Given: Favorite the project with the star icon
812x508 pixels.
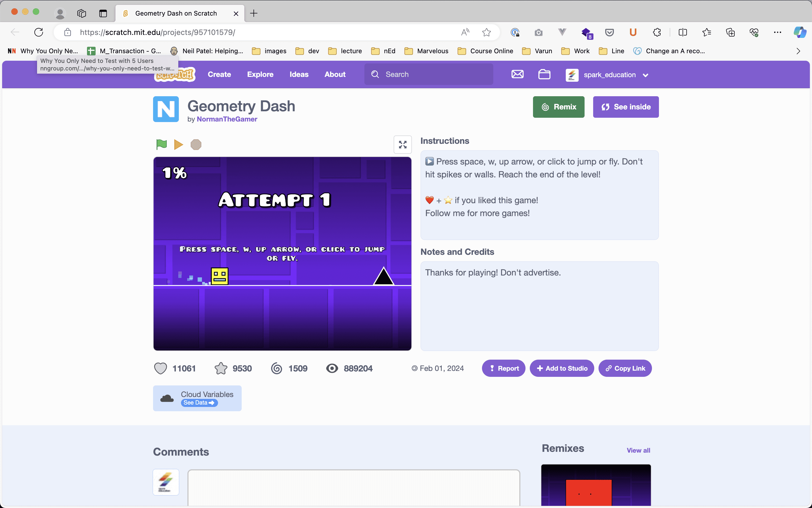Looking at the screenshot, I should [221, 368].
